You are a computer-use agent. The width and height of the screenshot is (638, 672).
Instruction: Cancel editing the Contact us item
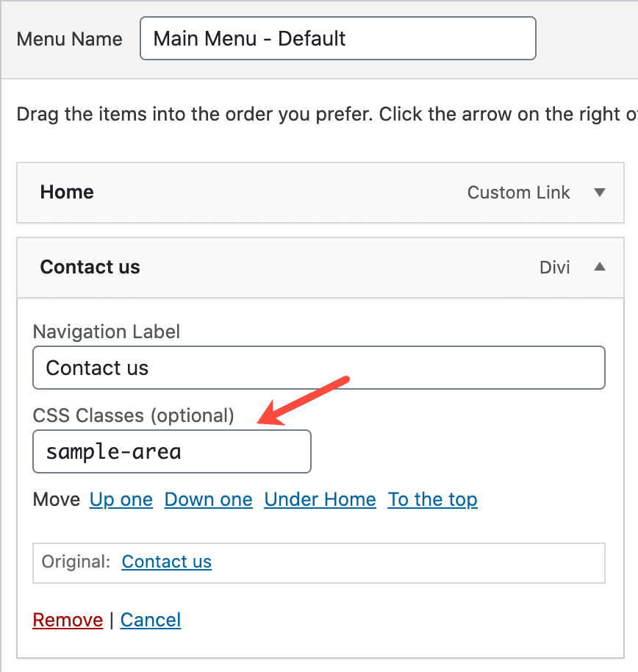[151, 620]
